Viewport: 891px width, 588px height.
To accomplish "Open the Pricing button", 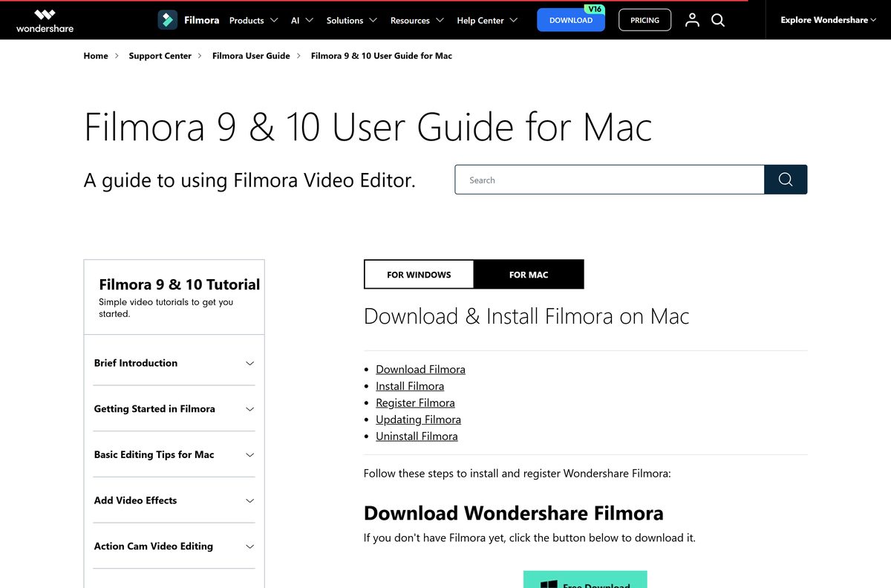I will point(644,20).
